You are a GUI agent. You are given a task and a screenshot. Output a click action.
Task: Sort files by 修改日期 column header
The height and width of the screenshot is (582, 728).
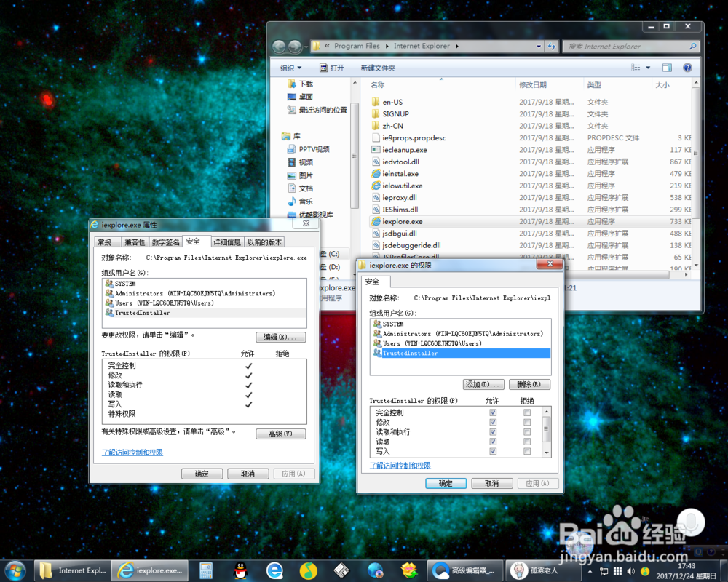coord(533,85)
